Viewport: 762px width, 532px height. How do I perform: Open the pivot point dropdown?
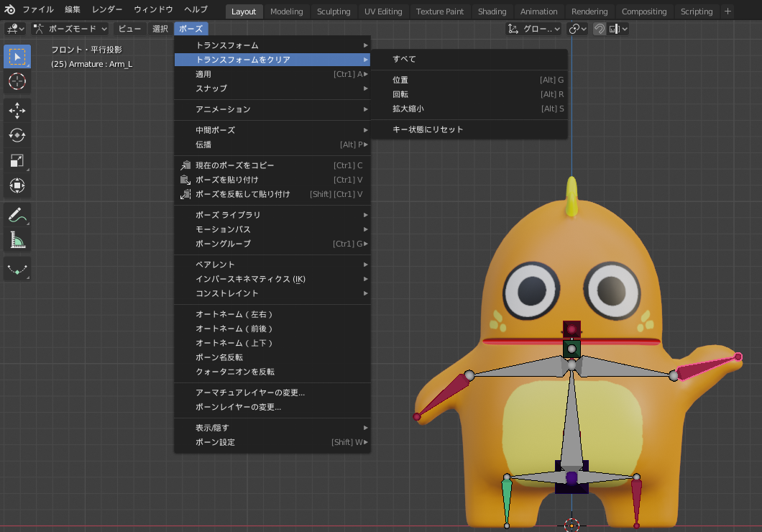[578, 29]
